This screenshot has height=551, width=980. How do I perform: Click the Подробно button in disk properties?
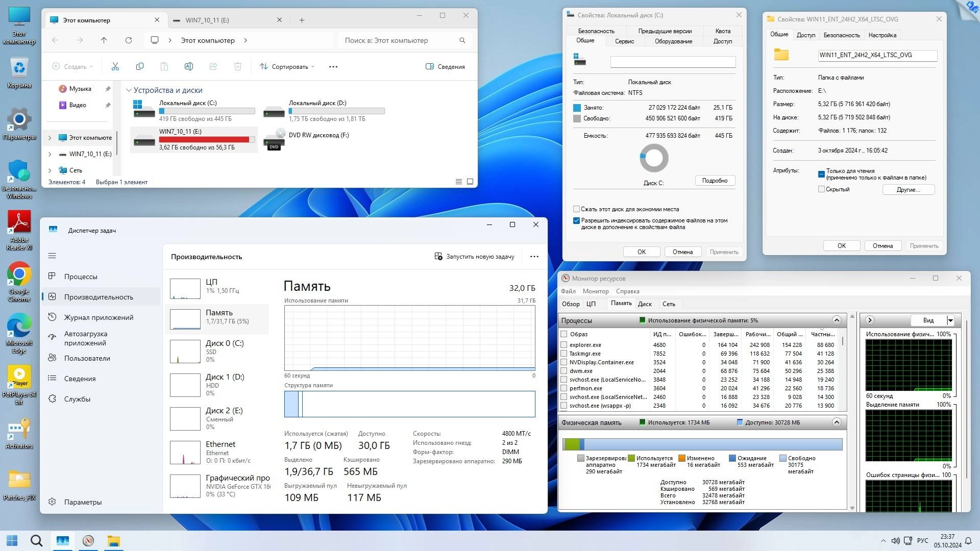pyautogui.click(x=715, y=180)
